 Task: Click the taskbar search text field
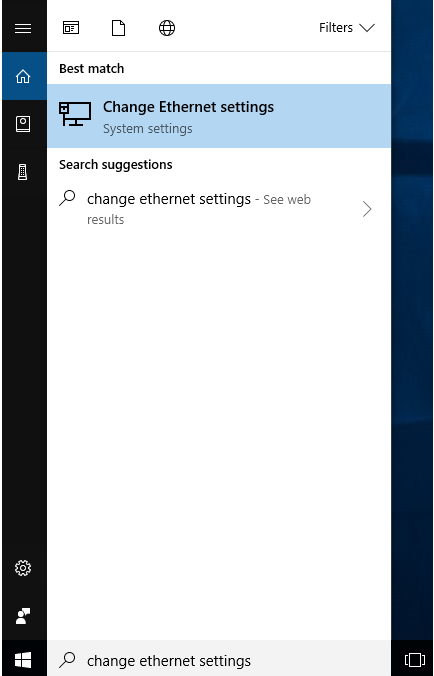pos(219,659)
